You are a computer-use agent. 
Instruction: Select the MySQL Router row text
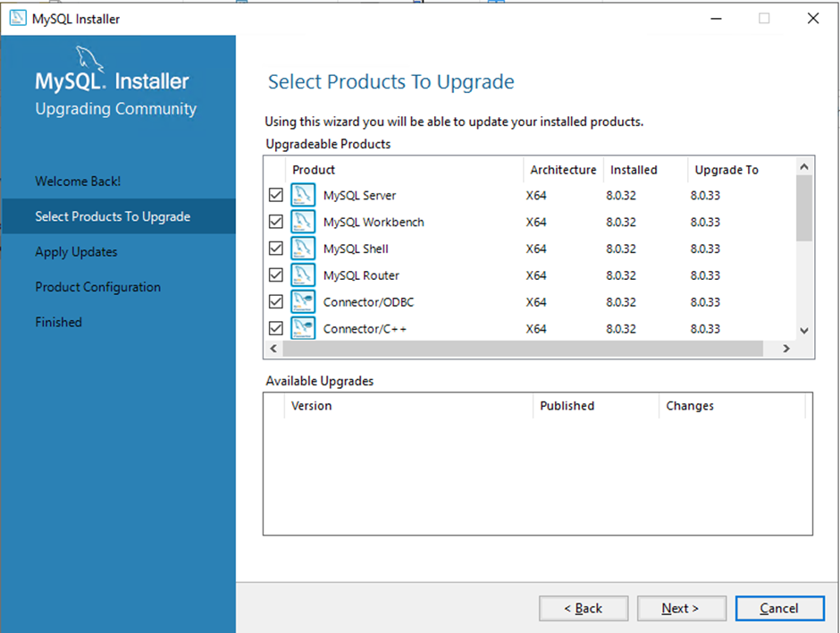coord(361,275)
